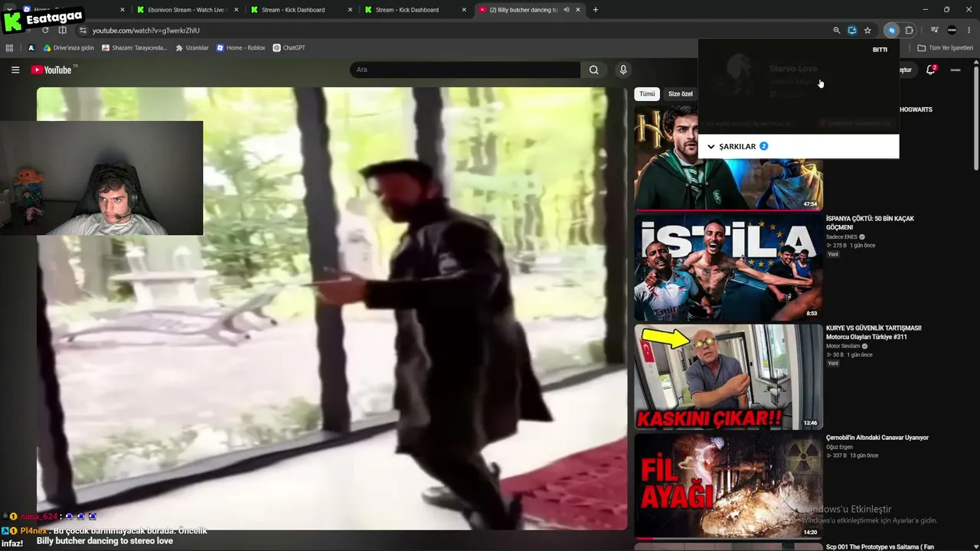Reload the current page
This screenshot has height=551, width=980.
tap(45, 31)
